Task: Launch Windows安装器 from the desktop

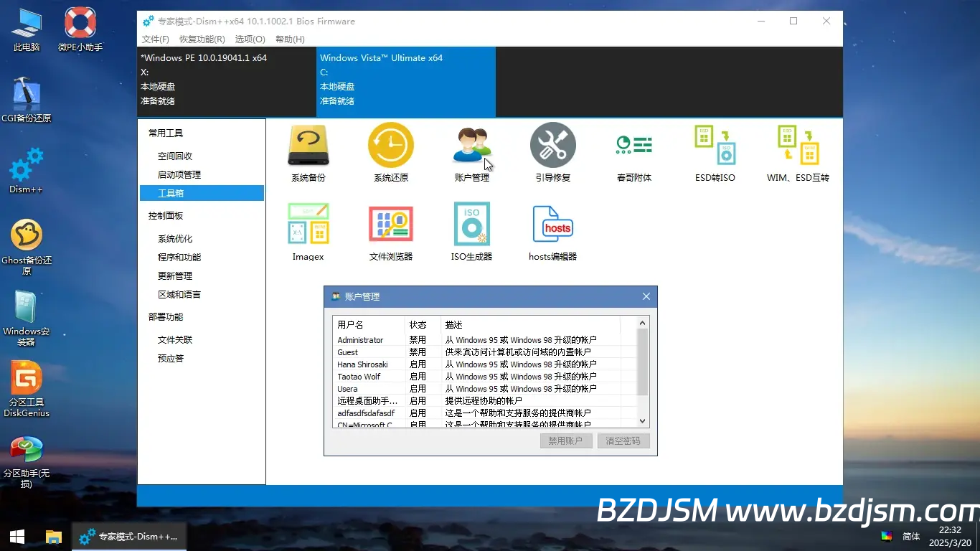Action: [x=27, y=319]
